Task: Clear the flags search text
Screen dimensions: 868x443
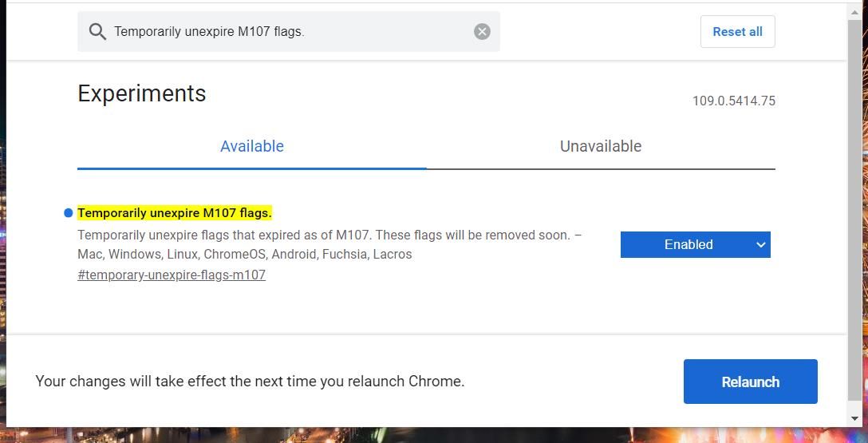Action: point(482,32)
